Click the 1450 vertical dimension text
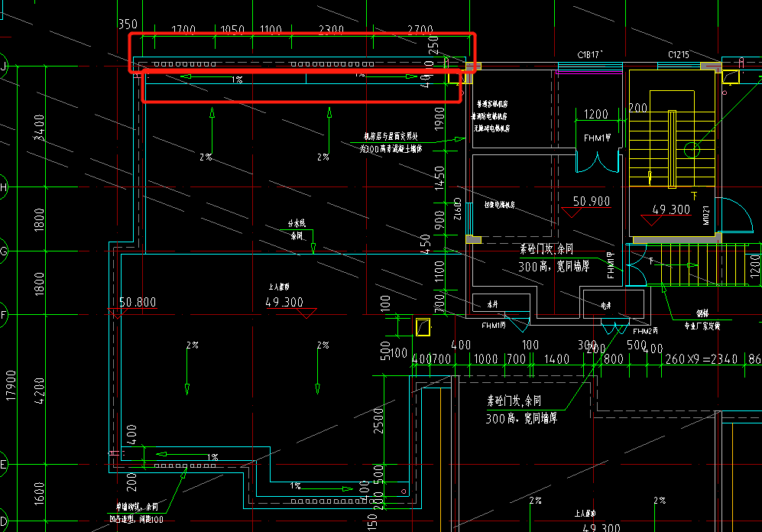Image resolution: width=762 pixels, height=532 pixels. 439,178
